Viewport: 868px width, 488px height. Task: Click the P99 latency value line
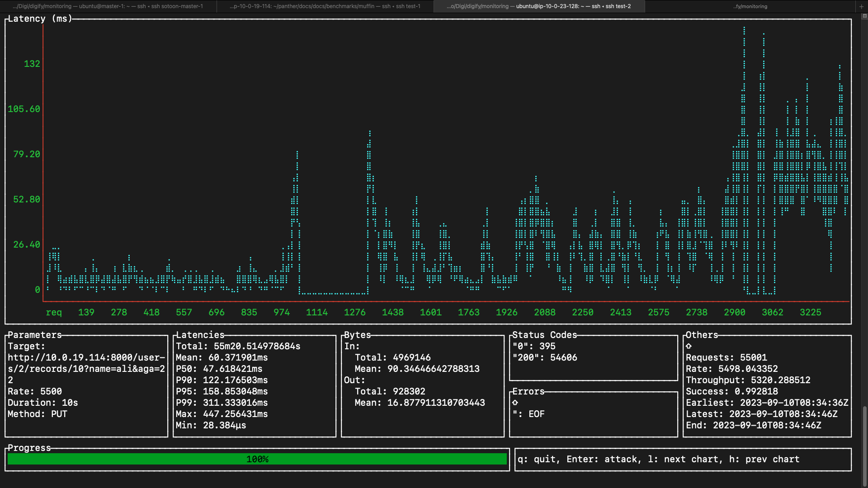pyautogui.click(x=222, y=403)
